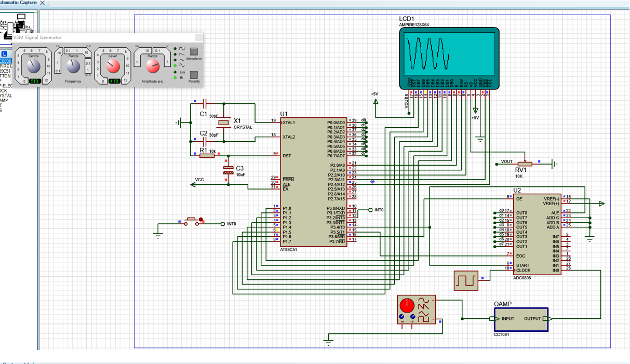Viewport: 630px width, 364px height.
Task: Select electrolytic capacitor C3
Action: pos(229,170)
